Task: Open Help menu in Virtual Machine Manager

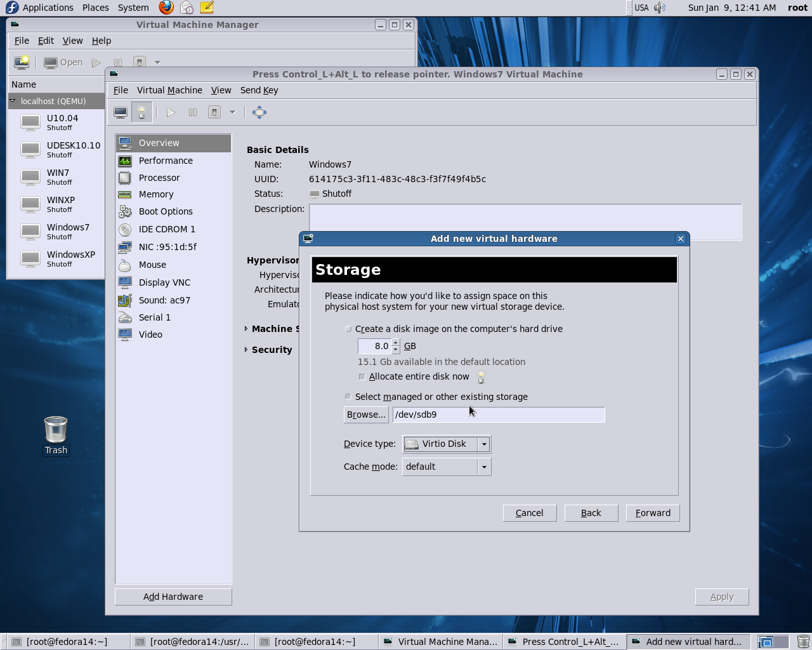Action: pyautogui.click(x=101, y=41)
